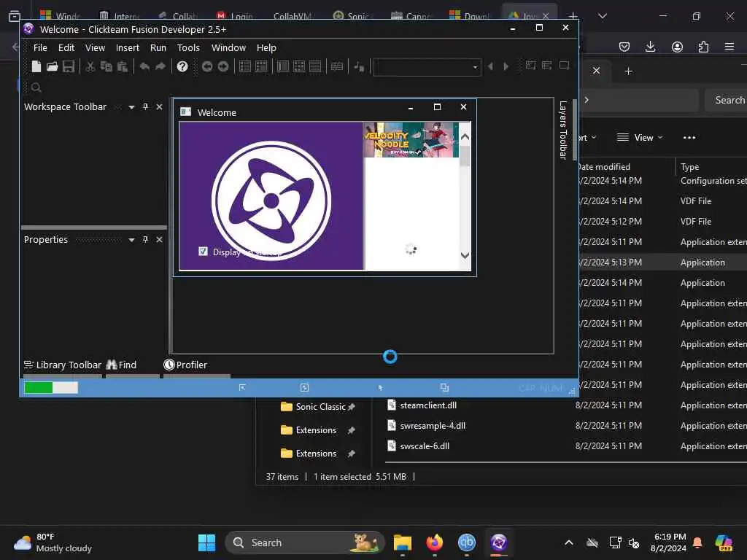747x560 pixels.
Task: Open a new Firefox tab
Action: coord(573,16)
